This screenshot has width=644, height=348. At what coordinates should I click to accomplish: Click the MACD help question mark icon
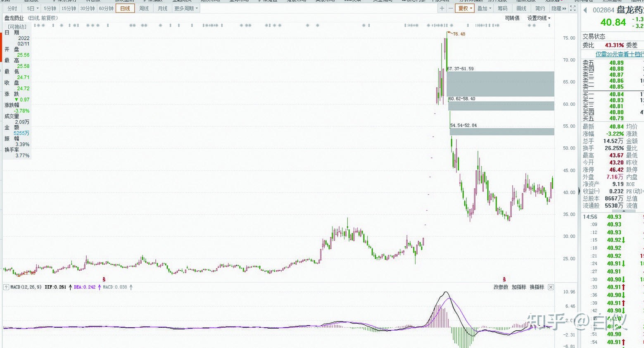point(6,287)
